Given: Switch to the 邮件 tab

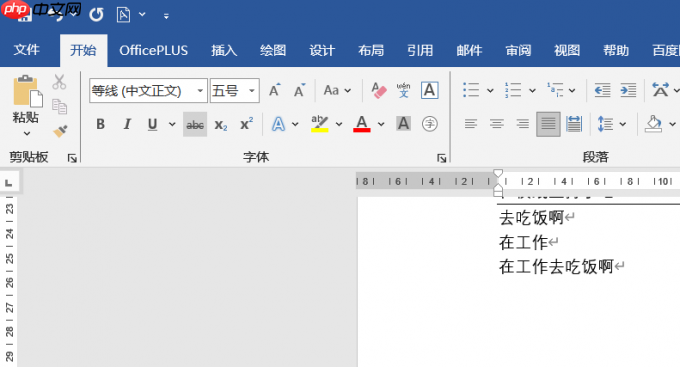Looking at the screenshot, I should pyautogui.click(x=469, y=50).
